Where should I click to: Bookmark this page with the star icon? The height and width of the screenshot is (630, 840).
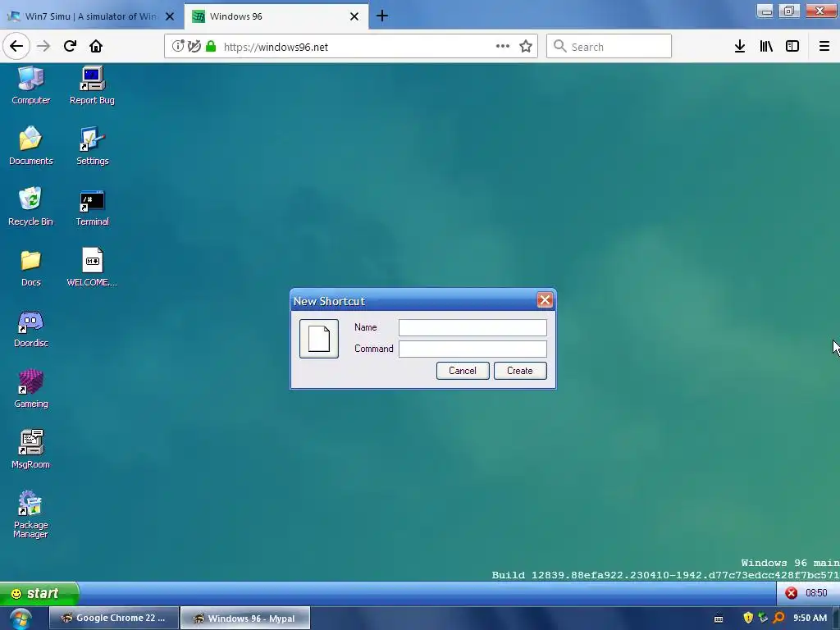coord(526,46)
